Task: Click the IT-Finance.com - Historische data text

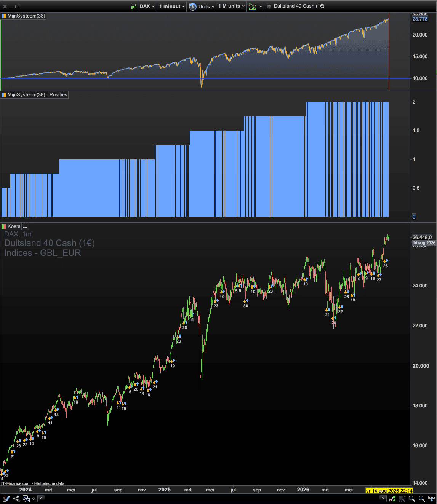Action: pyautogui.click(x=33, y=483)
